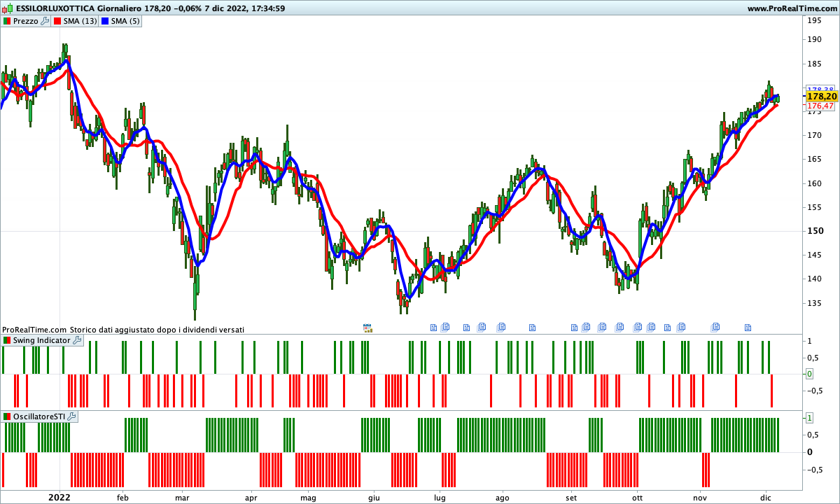Image resolution: width=840 pixels, height=504 pixels.
Task: Click the dic month label
Action: point(766,497)
